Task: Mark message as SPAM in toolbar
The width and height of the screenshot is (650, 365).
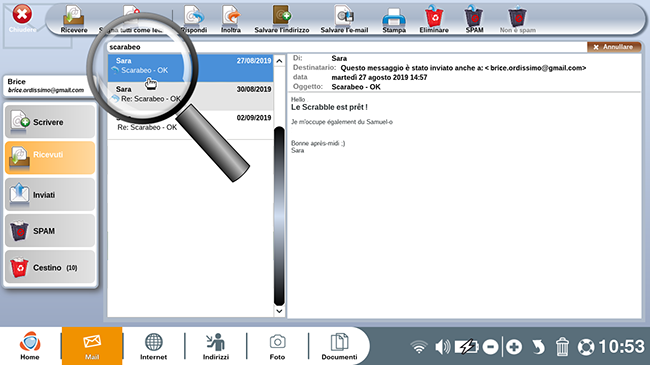Action: tap(474, 19)
